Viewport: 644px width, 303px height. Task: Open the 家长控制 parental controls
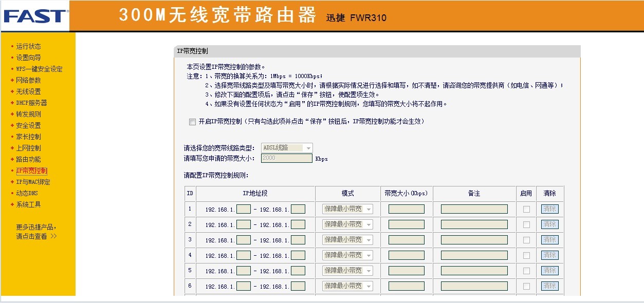[28, 137]
